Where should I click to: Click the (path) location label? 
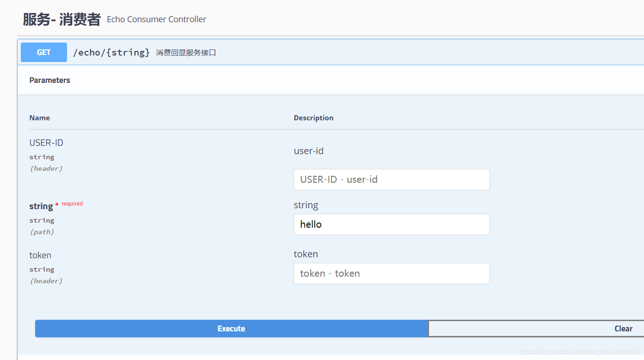pyautogui.click(x=42, y=232)
